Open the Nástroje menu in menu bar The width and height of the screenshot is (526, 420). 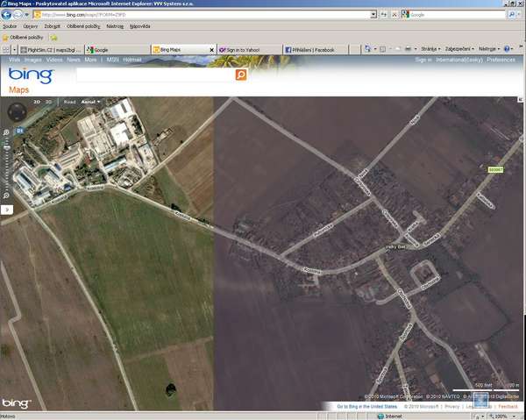(115, 26)
